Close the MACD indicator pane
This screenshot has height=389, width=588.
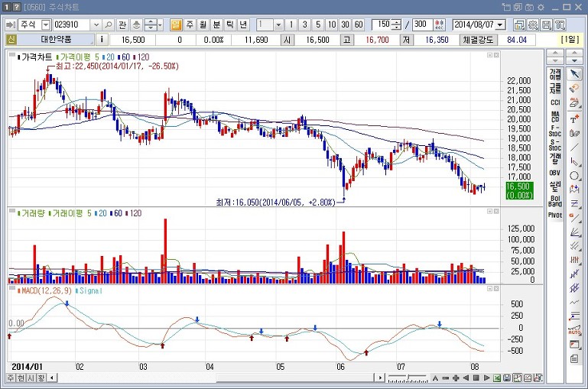[x=496, y=289]
